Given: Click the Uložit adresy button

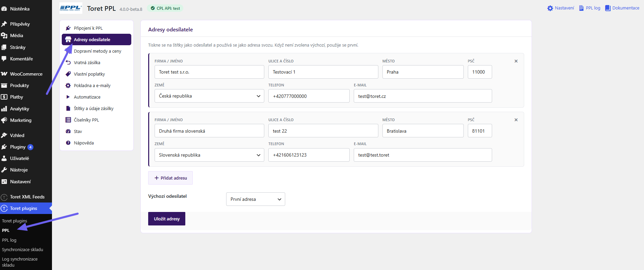Looking at the screenshot, I should [167, 219].
